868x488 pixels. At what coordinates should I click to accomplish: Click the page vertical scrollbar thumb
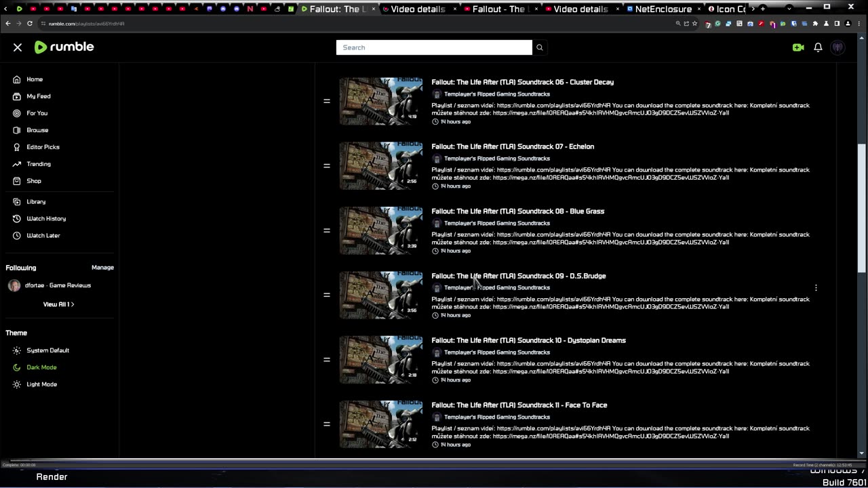pyautogui.click(x=862, y=209)
